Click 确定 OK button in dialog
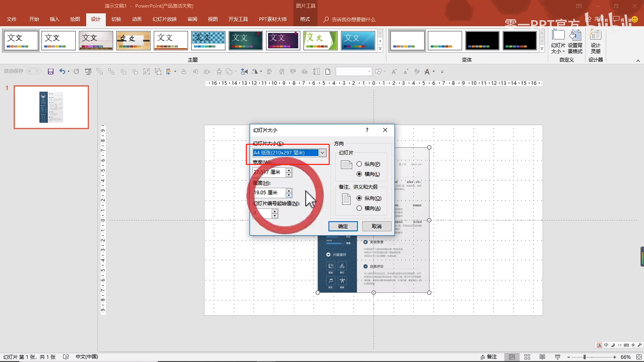This screenshot has height=362, width=644. [343, 226]
